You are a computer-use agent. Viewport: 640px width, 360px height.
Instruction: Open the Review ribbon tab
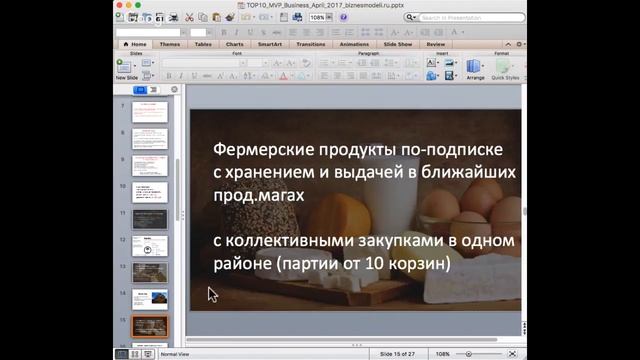436,44
